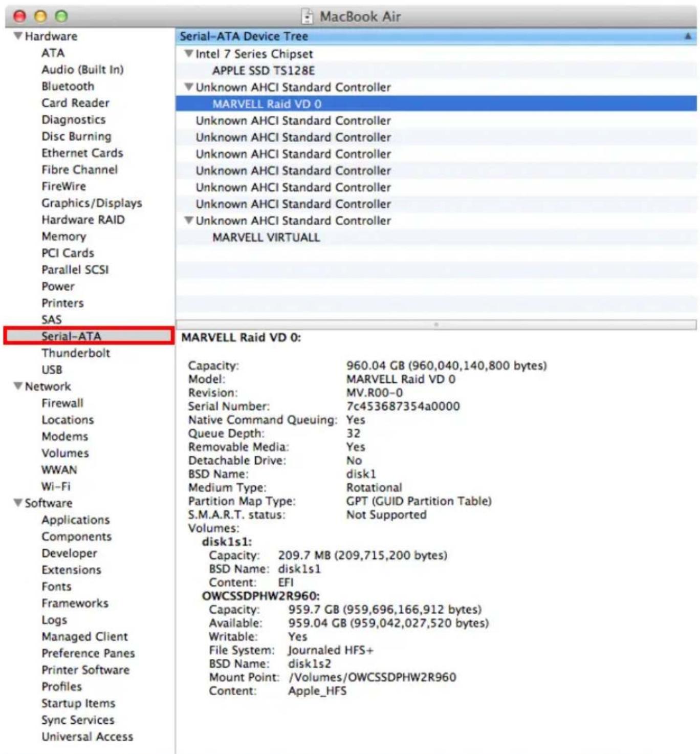
Task: Select MARVELL VIRTUALL device row
Action: (x=436, y=238)
